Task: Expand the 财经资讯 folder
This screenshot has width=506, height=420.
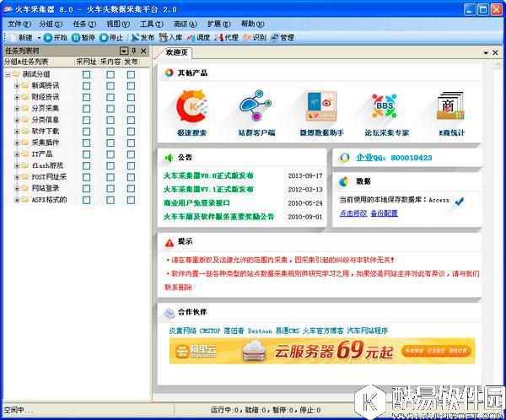Action: coord(17,97)
